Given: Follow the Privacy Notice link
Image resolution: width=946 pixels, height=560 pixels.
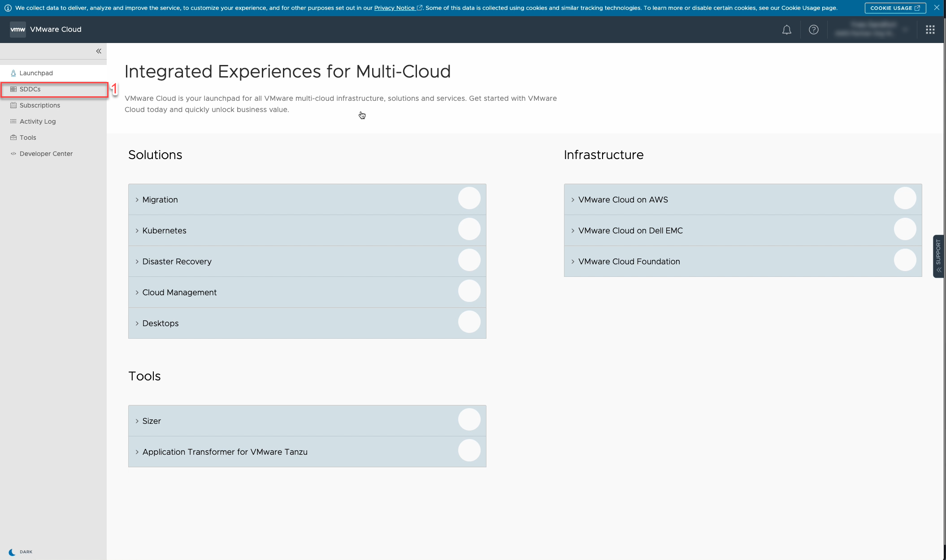Looking at the screenshot, I should coord(398,8).
